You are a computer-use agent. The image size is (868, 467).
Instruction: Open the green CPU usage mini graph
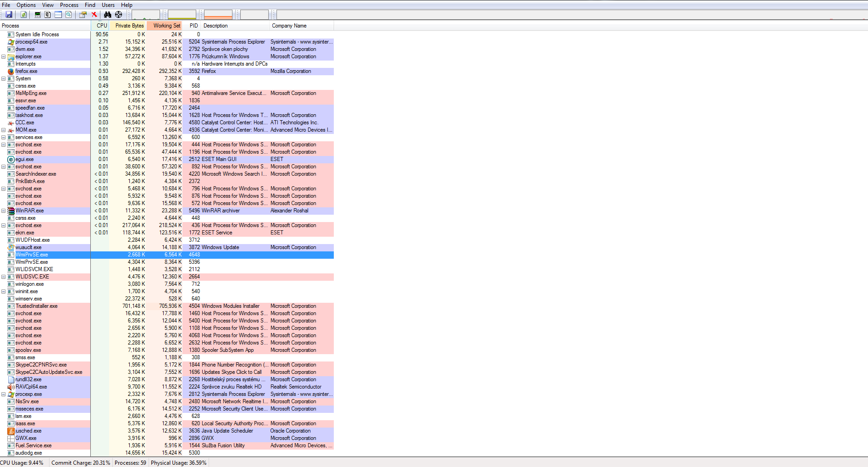(x=146, y=15)
